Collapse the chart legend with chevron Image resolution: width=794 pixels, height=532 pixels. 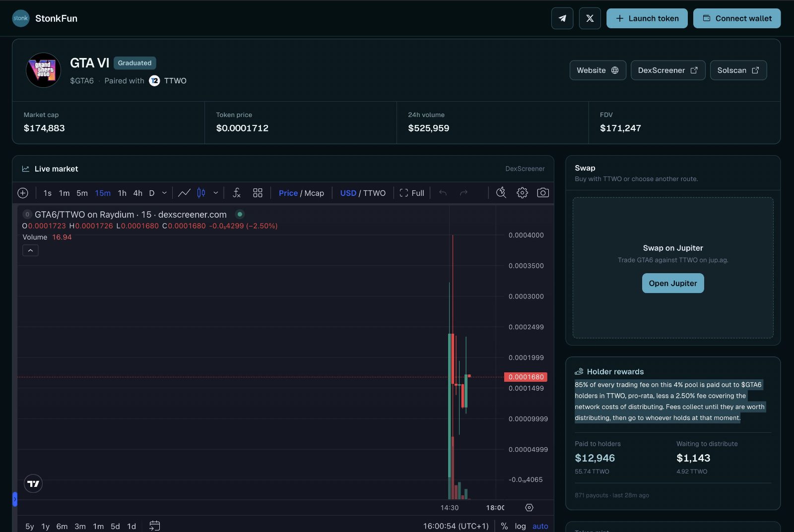click(30, 250)
